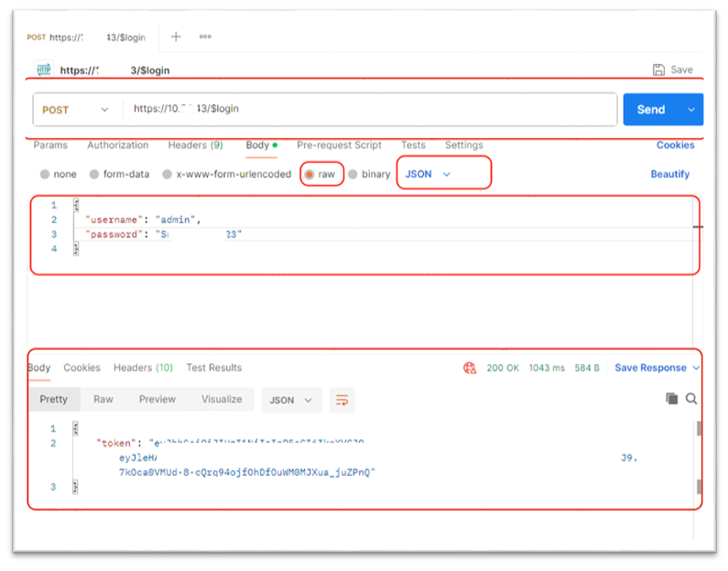The image size is (728, 571).
Task: Open the POST method dropdown
Action: coord(75,110)
